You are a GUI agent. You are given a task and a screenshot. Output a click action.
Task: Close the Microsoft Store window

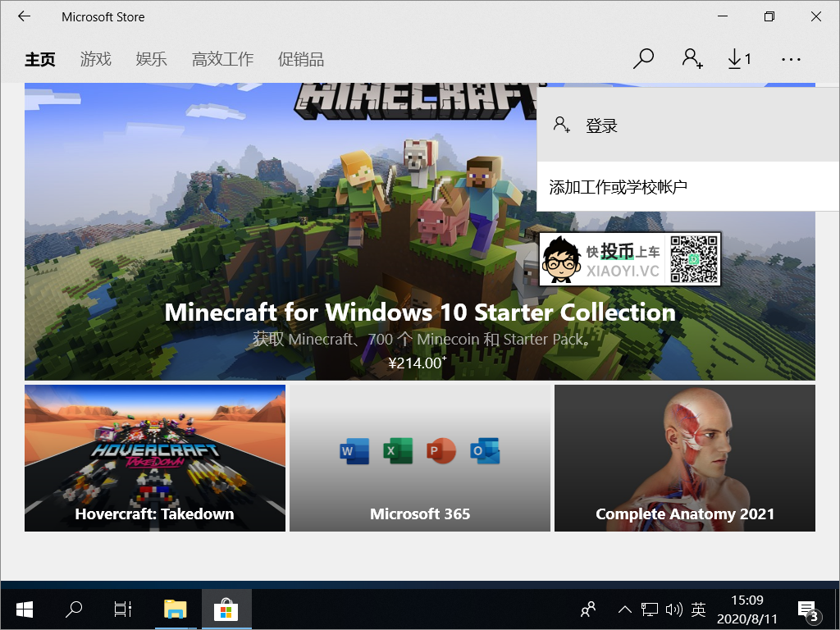pyautogui.click(x=816, y=16)
